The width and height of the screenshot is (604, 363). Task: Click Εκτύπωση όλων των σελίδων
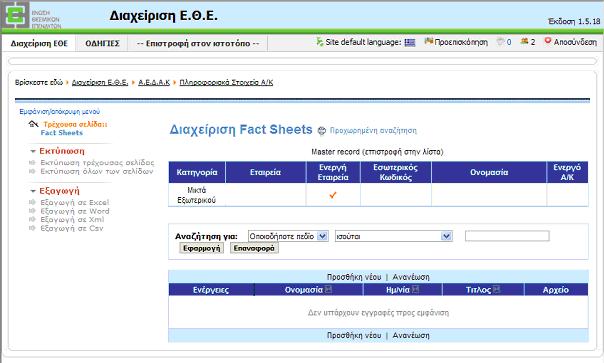point(97,171)
